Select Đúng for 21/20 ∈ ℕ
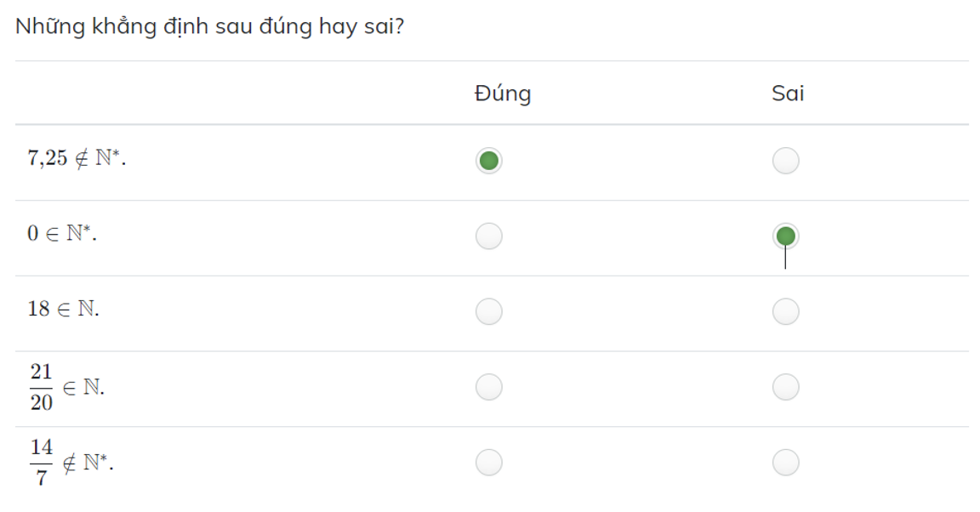 487,388
